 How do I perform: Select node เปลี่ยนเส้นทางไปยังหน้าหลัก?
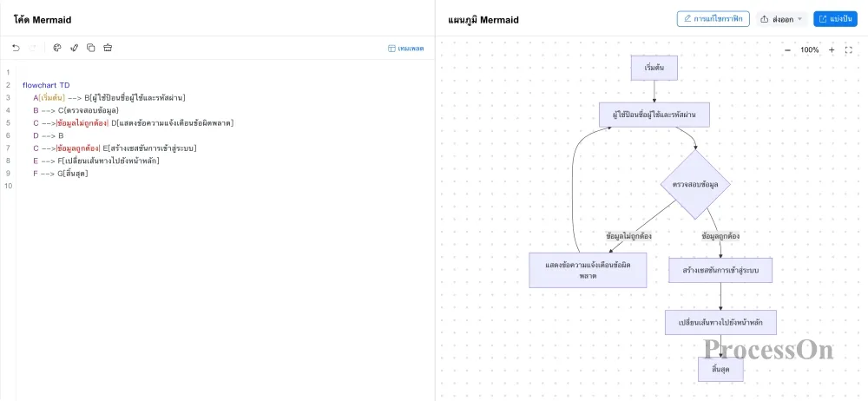(x=720, y=322)
